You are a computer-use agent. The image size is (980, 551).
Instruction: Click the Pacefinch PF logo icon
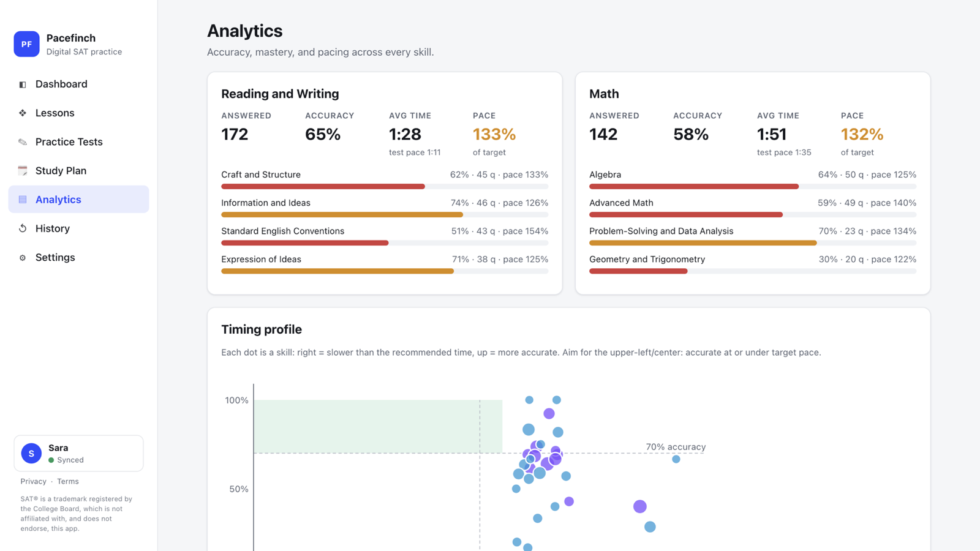coord(26,44)
